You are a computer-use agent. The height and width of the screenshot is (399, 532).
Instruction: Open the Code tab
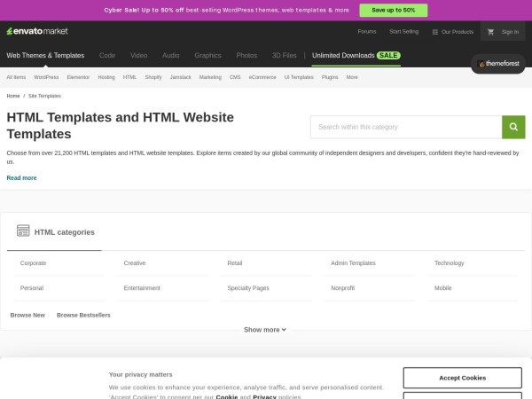click(x=107, y=55)
